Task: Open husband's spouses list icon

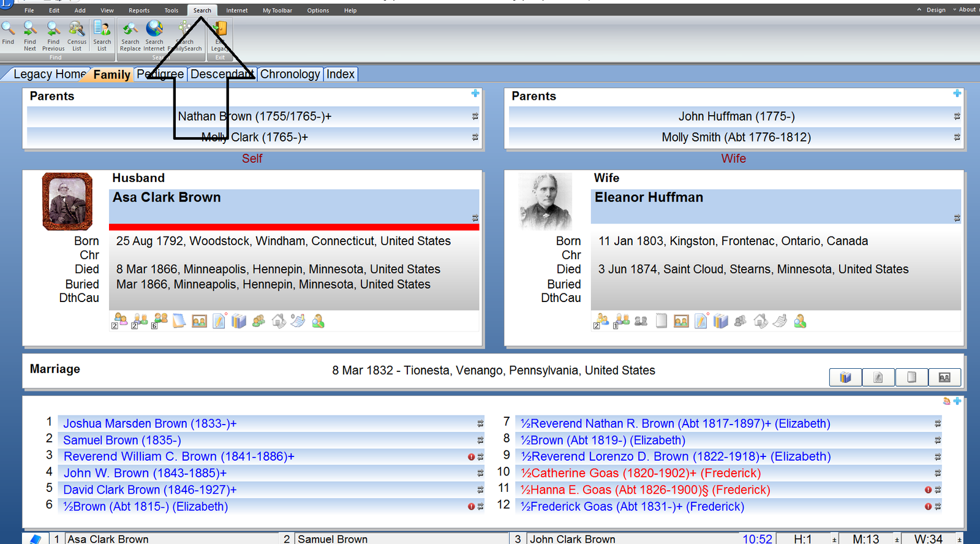Action: 119,321
